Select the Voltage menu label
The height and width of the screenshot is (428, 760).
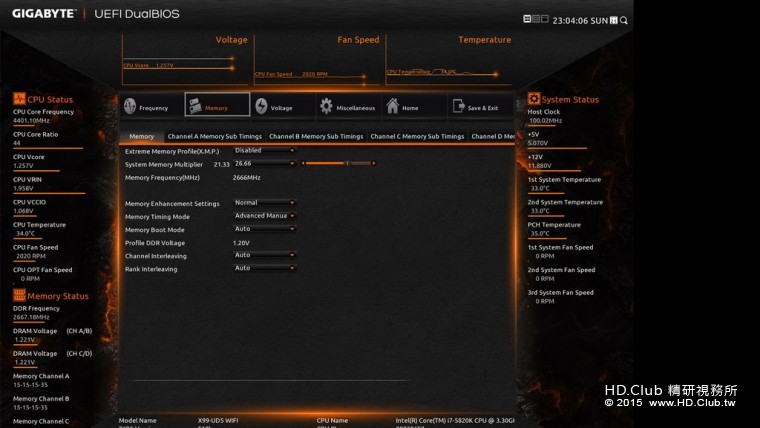pos(282,108)
